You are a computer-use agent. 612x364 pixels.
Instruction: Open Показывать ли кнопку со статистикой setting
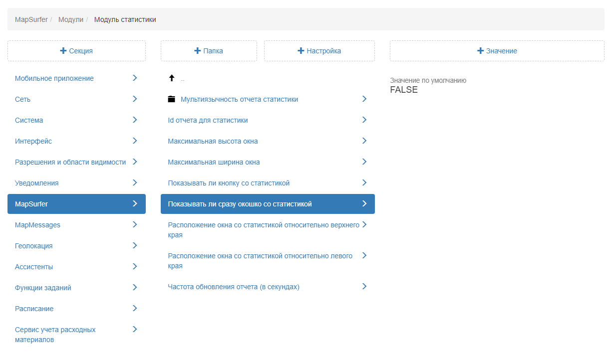pyautogui.click(x=268, y=183)
